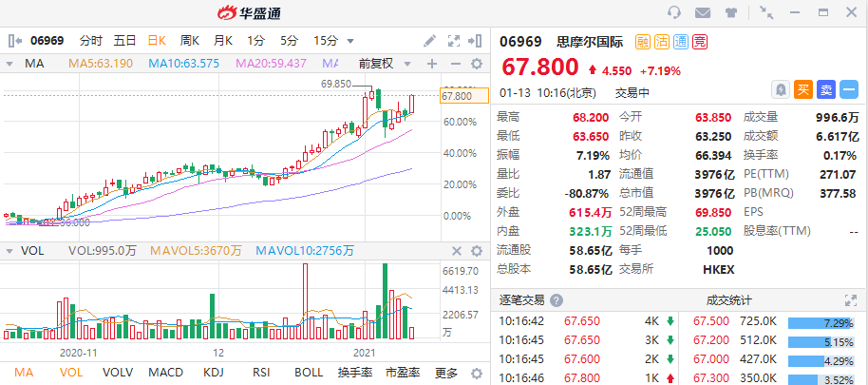Open VOL indicator settings gear

pos(477,251)
